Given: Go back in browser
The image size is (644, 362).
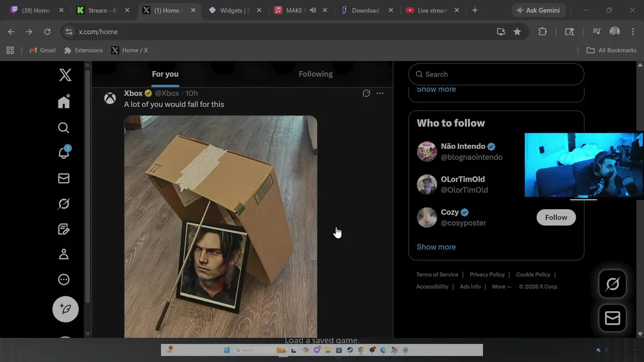Looking at the screenshot, I should (x=11, y=32).
